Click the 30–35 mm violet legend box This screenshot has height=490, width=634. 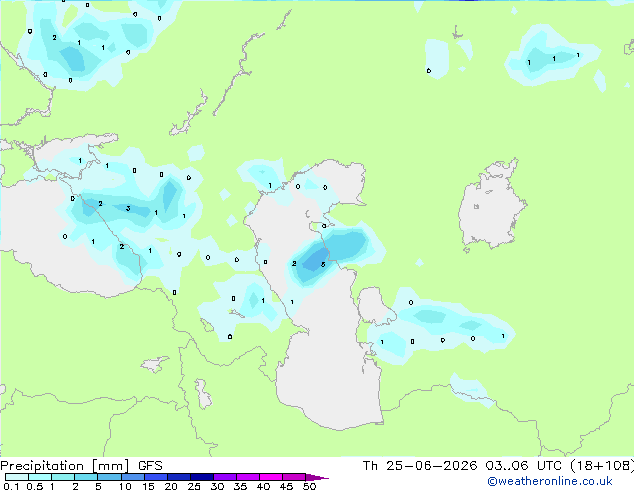pos(224,477)
